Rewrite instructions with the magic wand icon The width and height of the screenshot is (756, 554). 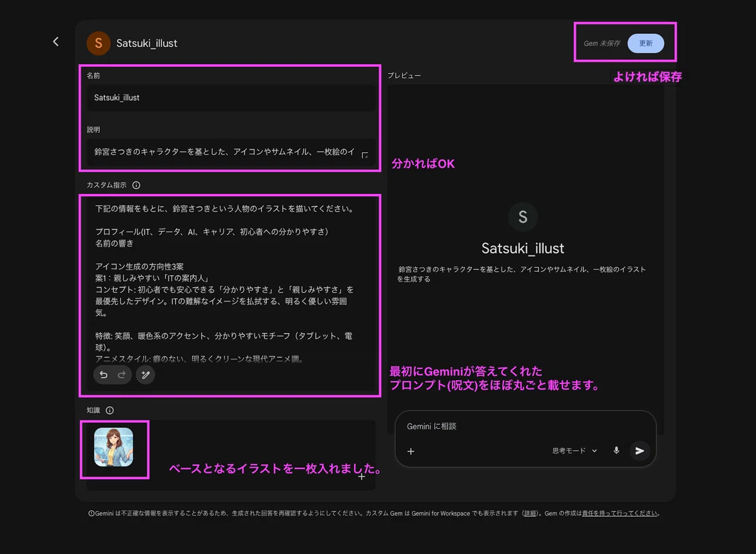pos(146,375)
